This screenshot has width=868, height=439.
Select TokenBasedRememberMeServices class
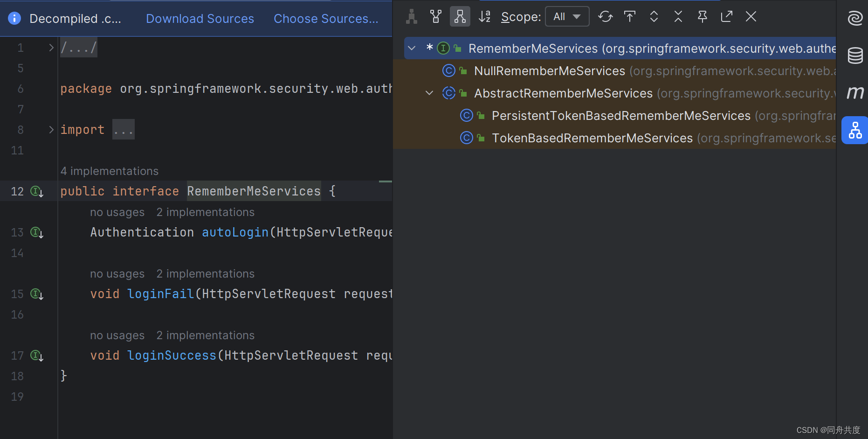click(592, 138)
